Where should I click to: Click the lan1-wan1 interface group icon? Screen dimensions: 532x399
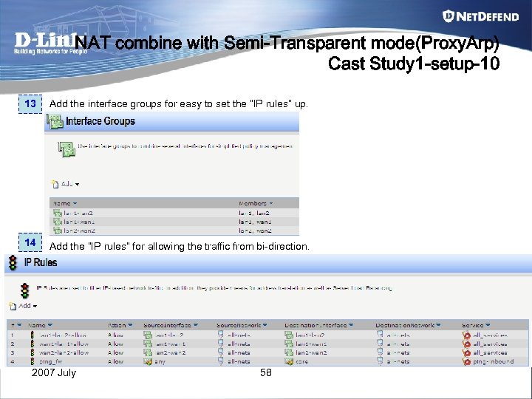pos(58,222)
